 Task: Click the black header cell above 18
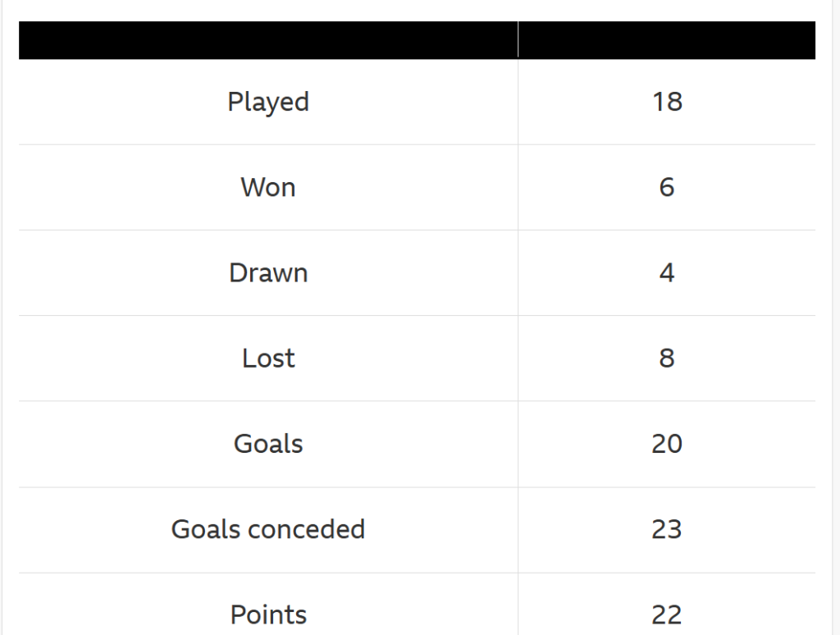667,40
